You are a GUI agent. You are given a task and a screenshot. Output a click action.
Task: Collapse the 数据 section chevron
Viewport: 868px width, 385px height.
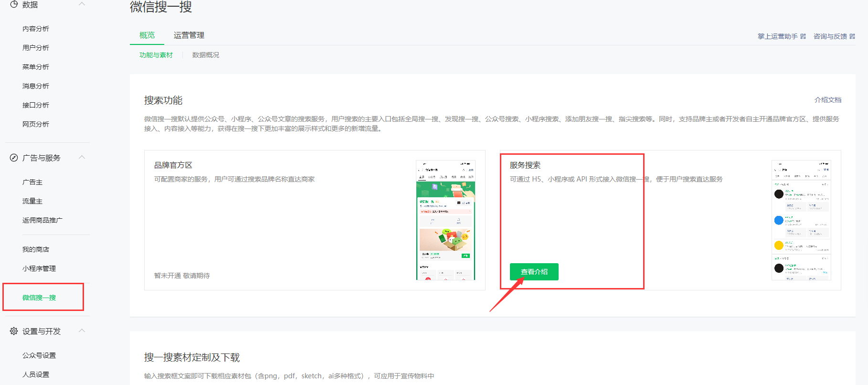coord(82,4)
